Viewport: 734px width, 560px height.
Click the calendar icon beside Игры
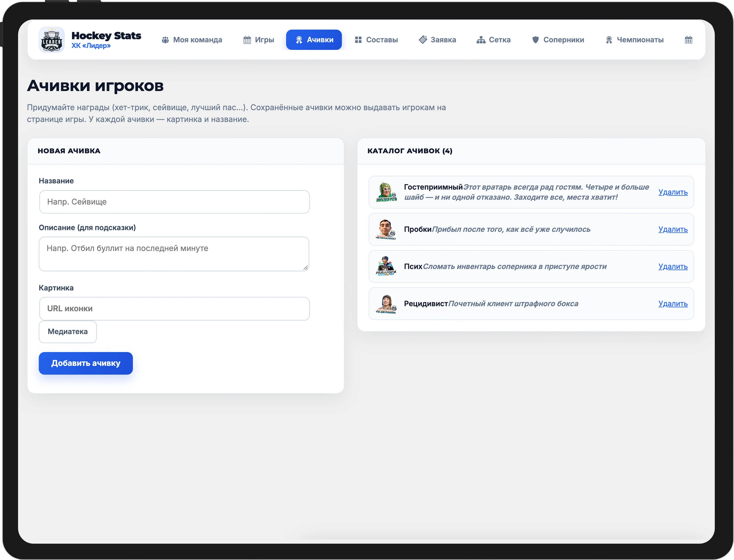(247, 40)
